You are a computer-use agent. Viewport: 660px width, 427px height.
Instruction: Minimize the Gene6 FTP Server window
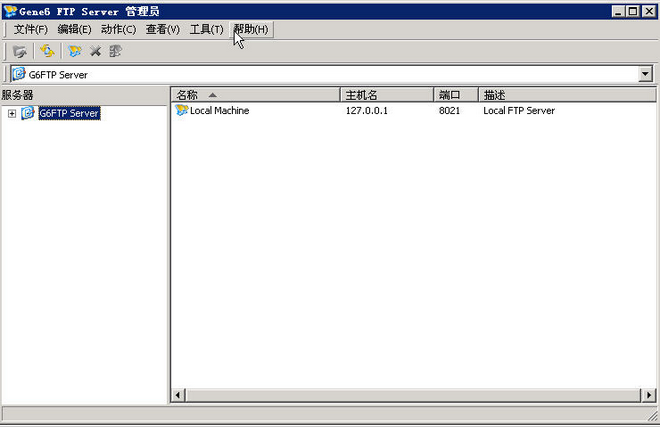[x=617, y=11]
